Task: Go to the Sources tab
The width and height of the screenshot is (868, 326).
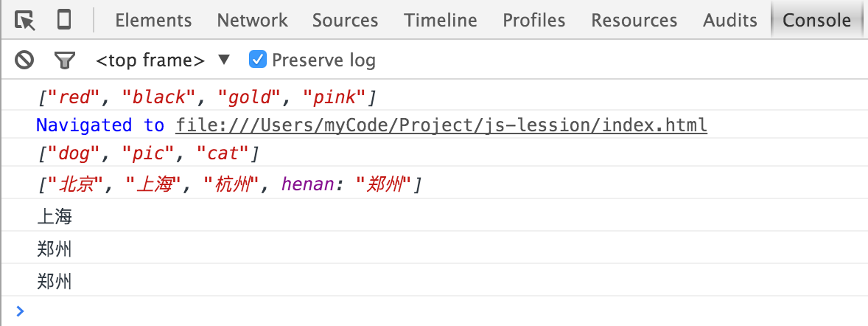Action: tap(346, 21)
